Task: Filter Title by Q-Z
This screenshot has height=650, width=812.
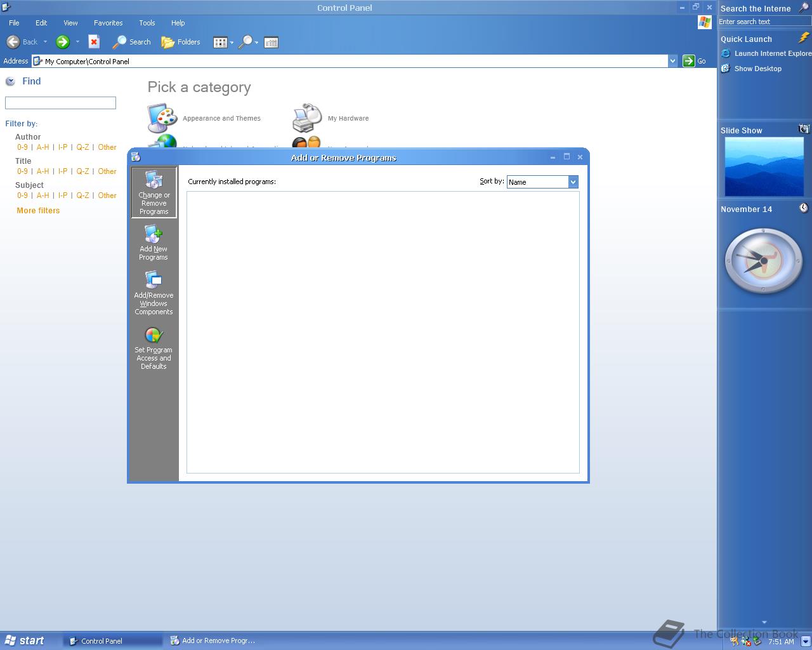Action: (82, 171)
